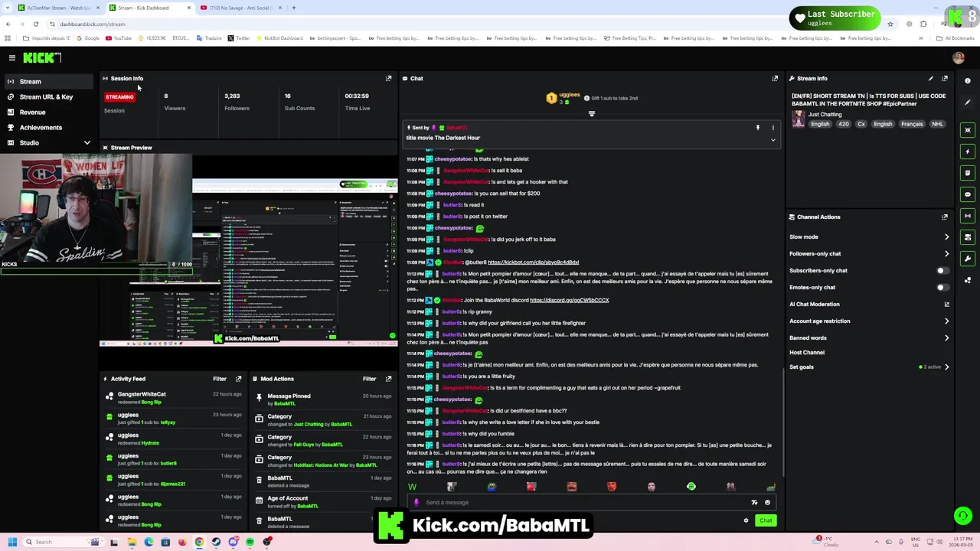Toggle Emotes-only chat switch

(x=942, y=287)
